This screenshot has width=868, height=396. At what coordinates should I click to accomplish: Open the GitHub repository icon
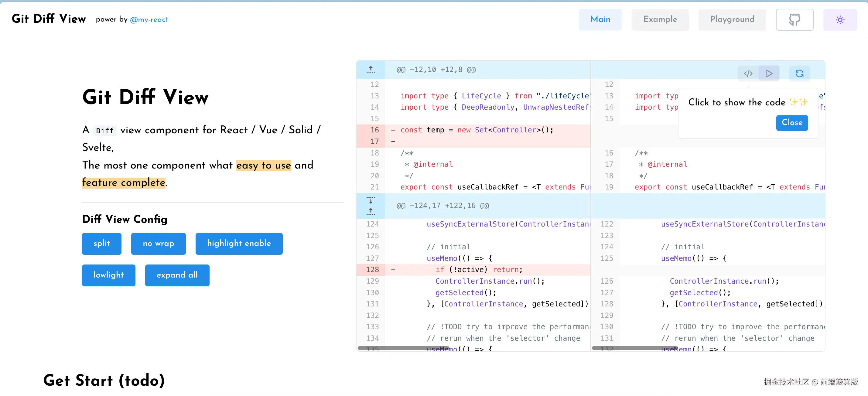tap(794, 19)
